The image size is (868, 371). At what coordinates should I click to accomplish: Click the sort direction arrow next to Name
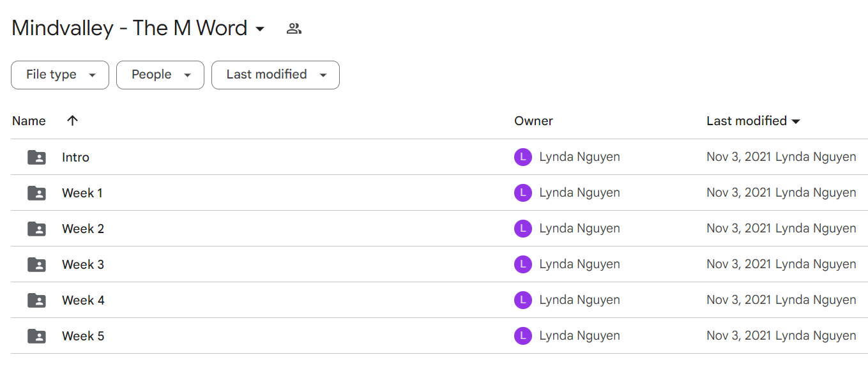[72, 121]
